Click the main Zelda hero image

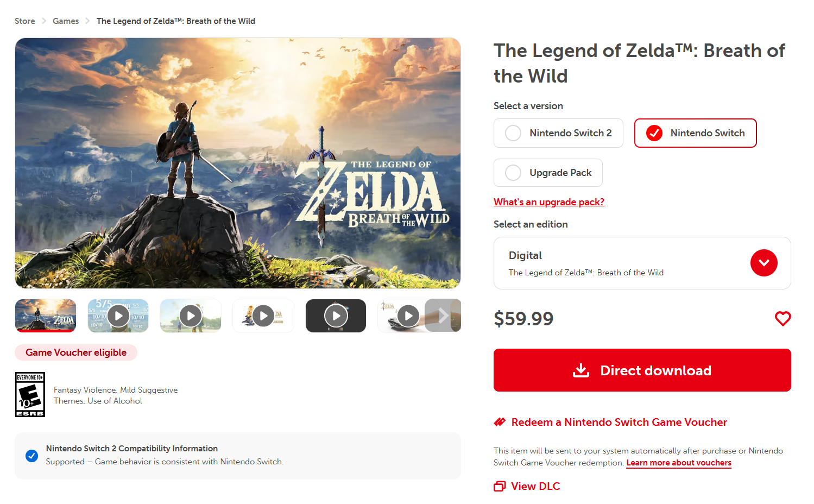[x=238, y=163]
